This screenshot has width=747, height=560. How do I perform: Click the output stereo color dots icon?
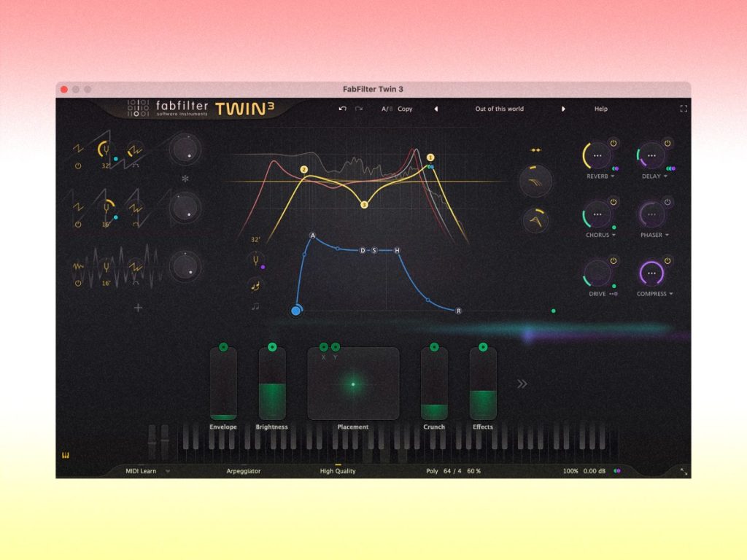tap(617, 471)
